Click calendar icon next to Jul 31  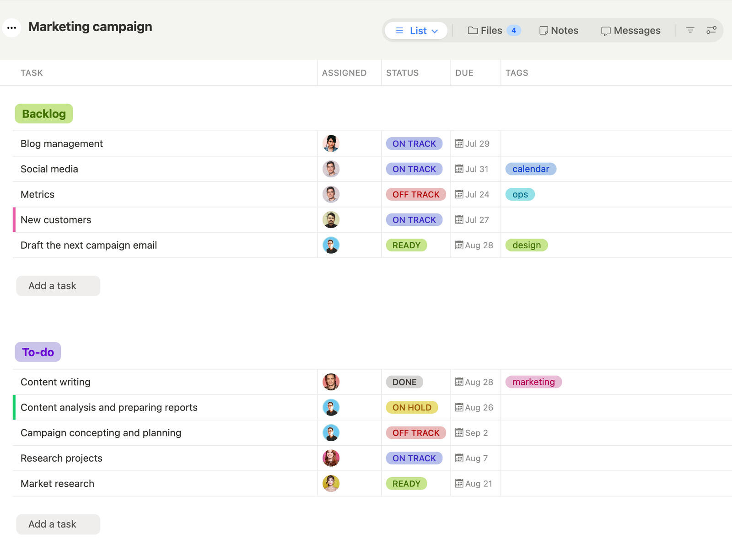tap(459, 169)
